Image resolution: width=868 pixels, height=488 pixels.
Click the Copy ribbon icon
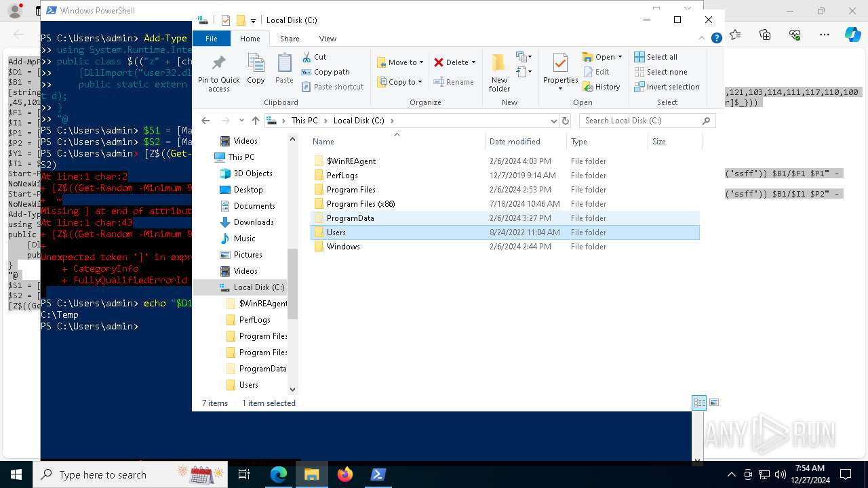click(x=256, y=64)
